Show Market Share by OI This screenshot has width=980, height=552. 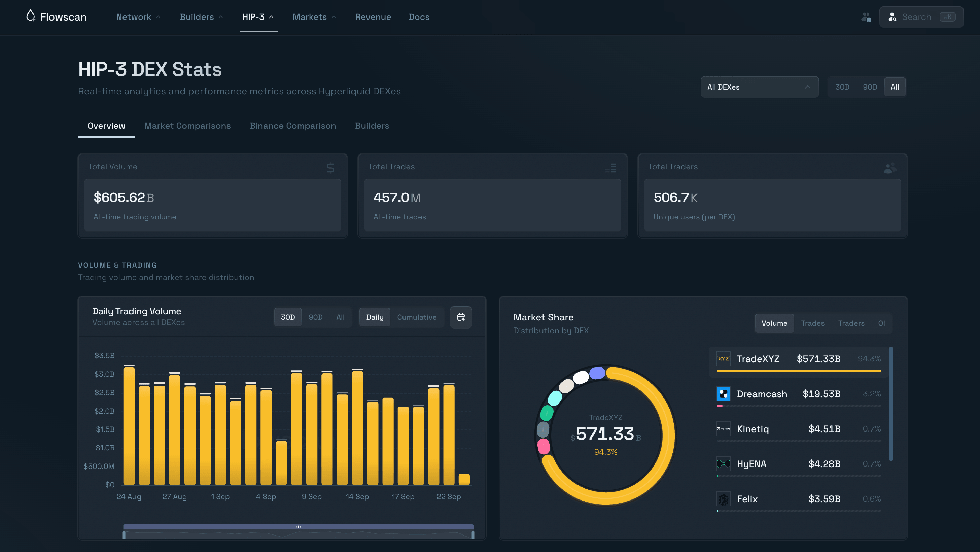point(881,323)
